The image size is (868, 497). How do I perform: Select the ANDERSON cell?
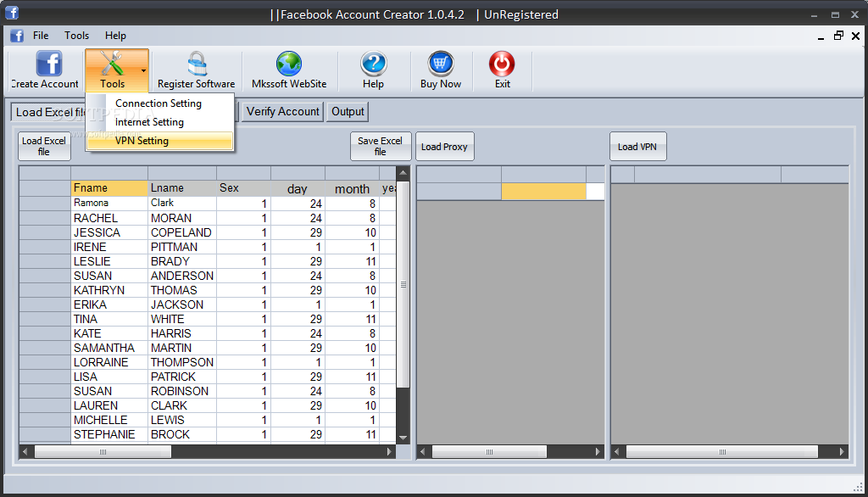(x=181, y=276)
